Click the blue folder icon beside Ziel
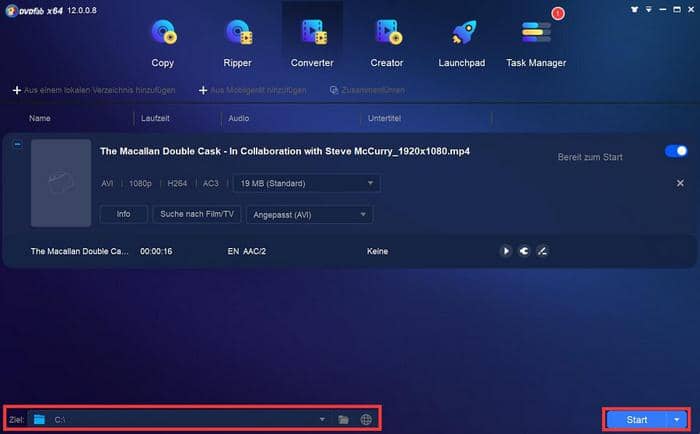The image size is (700, 434). pyautogui.click(x=39, y=419)
